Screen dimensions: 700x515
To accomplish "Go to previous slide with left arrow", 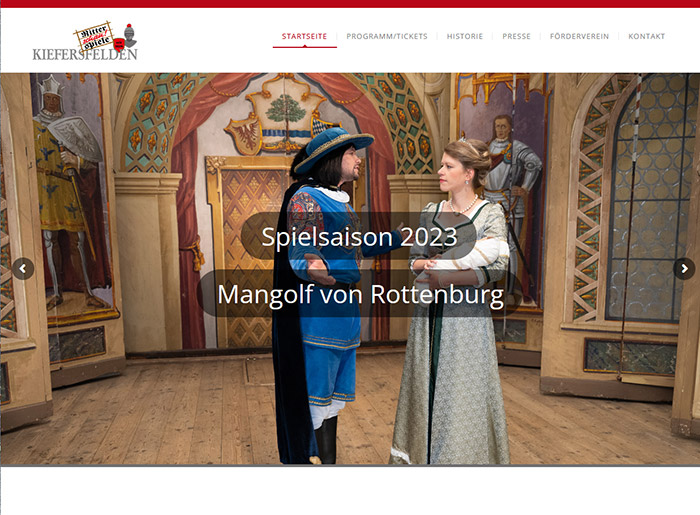I will coord(23,269).
